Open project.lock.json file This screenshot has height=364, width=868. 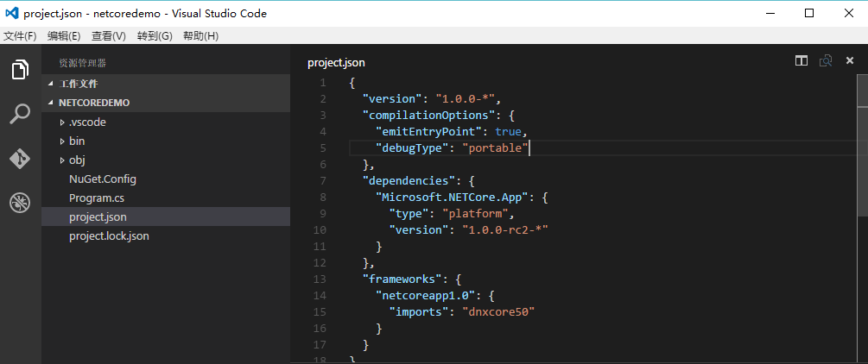pos(166,236)
